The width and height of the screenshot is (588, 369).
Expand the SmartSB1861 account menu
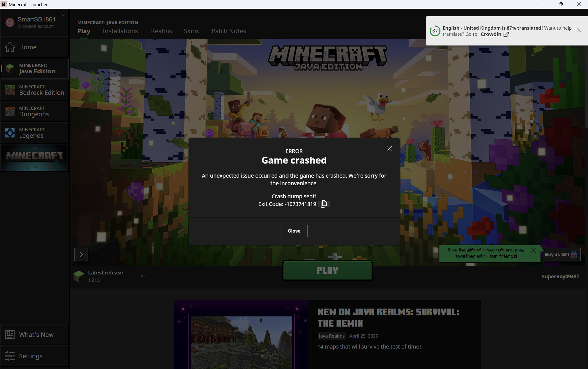pos(63,15)
